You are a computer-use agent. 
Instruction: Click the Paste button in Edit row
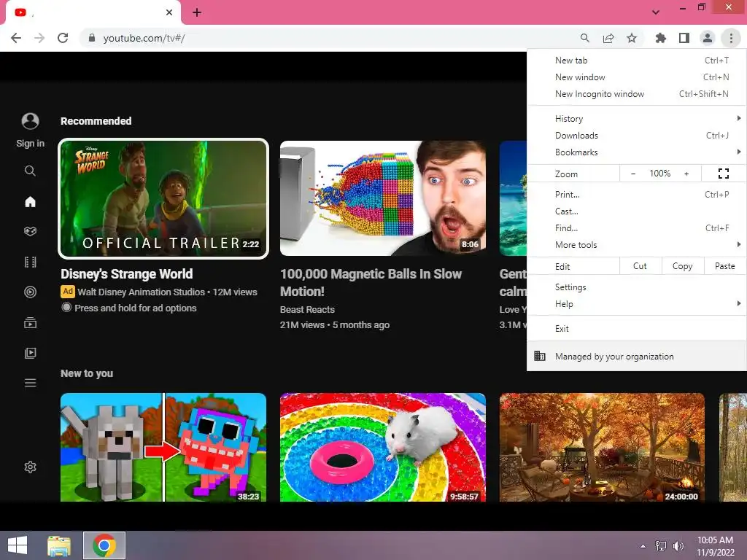724,266
